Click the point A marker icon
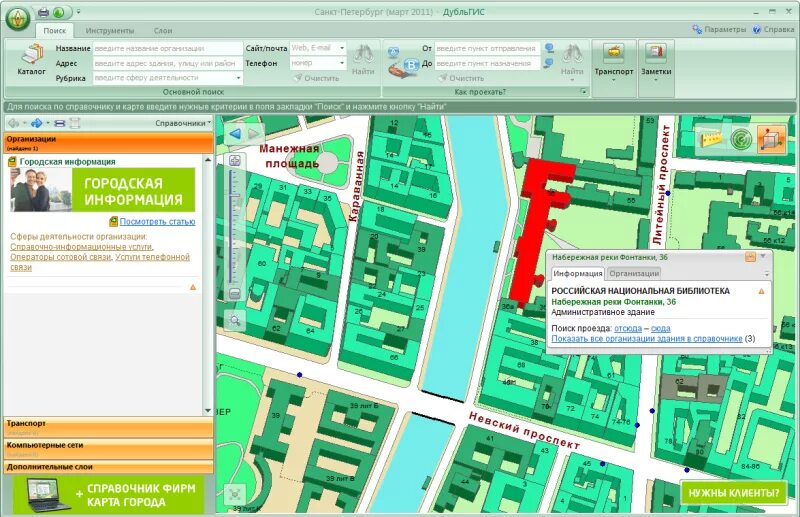The width and height of the screenshot is (800, 517). tap(393, 52)
